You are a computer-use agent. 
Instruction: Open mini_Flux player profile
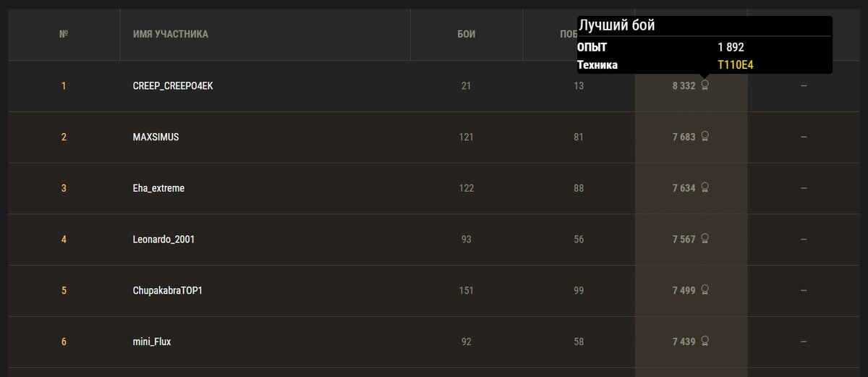click(x=152, y=342)
